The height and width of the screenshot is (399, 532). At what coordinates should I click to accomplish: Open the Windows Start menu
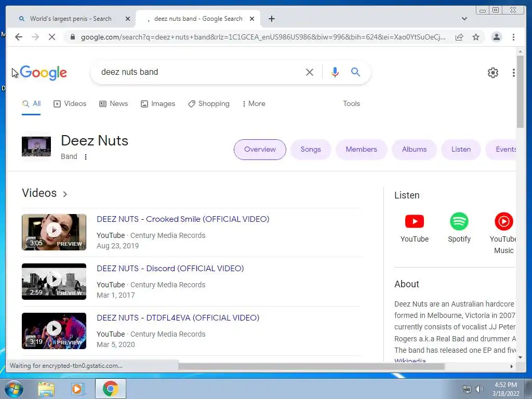click(x=14, y=389)
